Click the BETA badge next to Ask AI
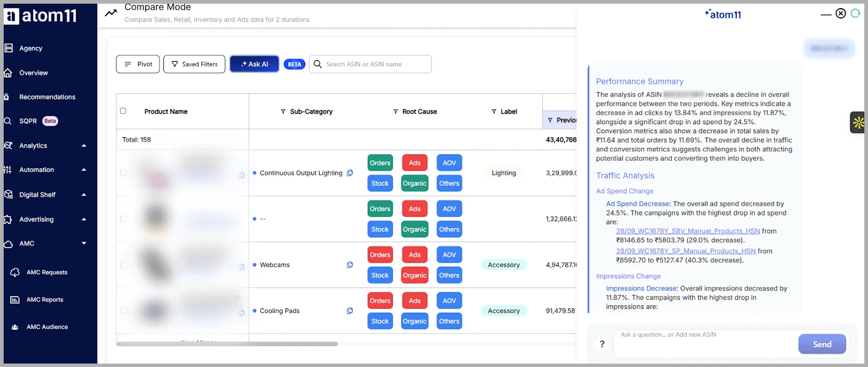This screenshot has height=367, width=868. pyautogui.click(x=295, y=64)
